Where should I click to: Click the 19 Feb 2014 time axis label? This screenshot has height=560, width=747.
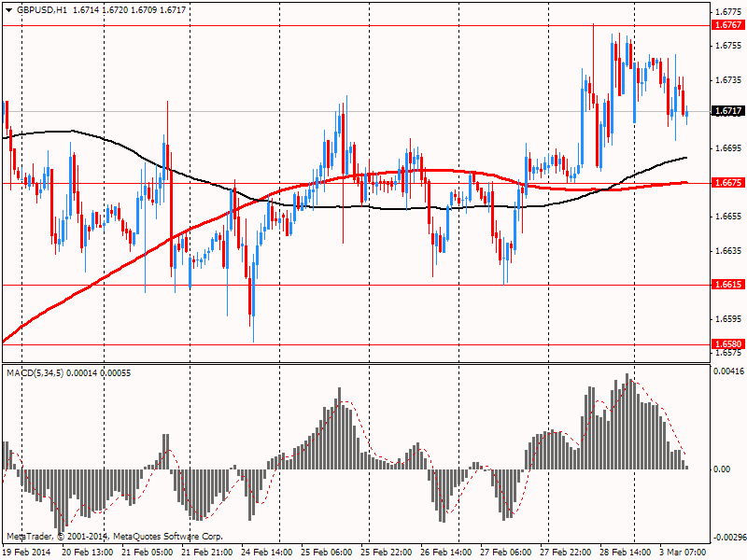(27, 552)
